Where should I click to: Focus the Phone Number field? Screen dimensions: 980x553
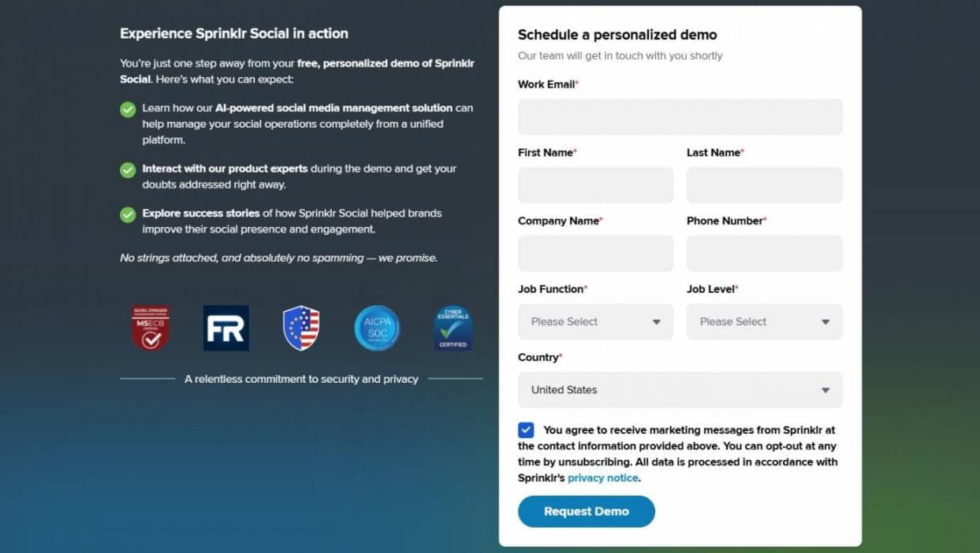pyautogui.click(x=764, y=254)
